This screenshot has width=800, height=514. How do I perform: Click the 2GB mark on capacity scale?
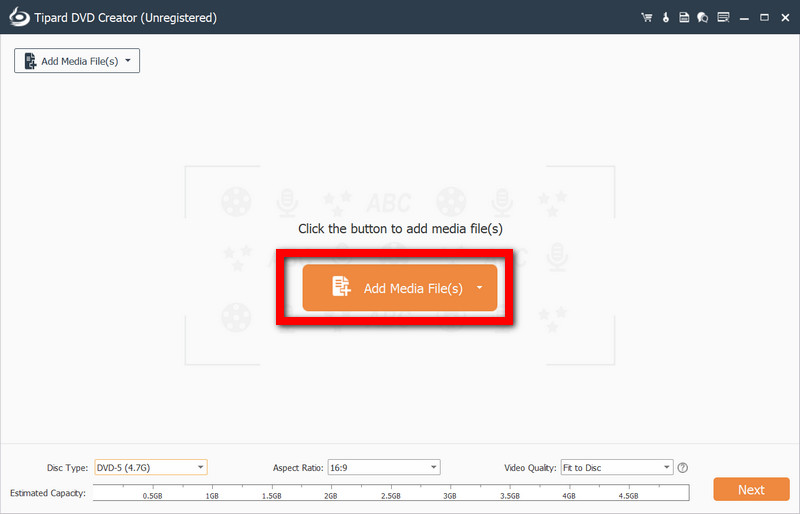tap(331, 496)
